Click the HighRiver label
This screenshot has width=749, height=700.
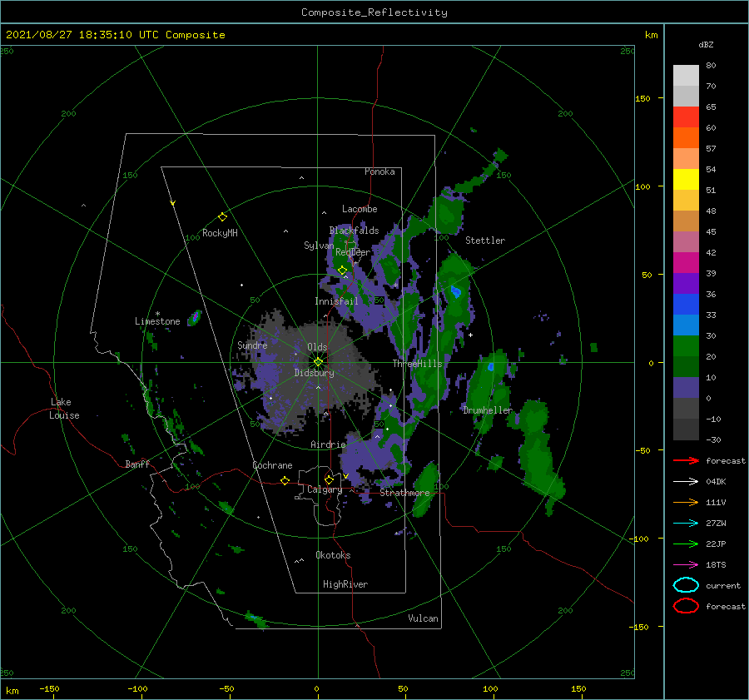click(345, 584)
